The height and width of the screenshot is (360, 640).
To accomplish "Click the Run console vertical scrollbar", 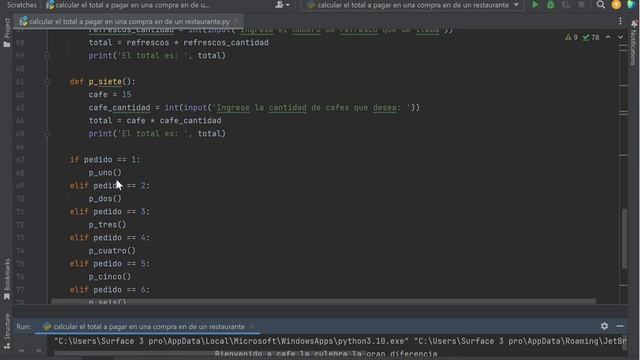I will [623, 343].
